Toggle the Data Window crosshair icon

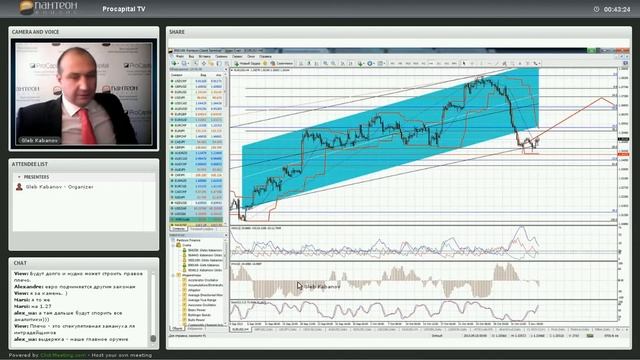click(x=204, y=63)
